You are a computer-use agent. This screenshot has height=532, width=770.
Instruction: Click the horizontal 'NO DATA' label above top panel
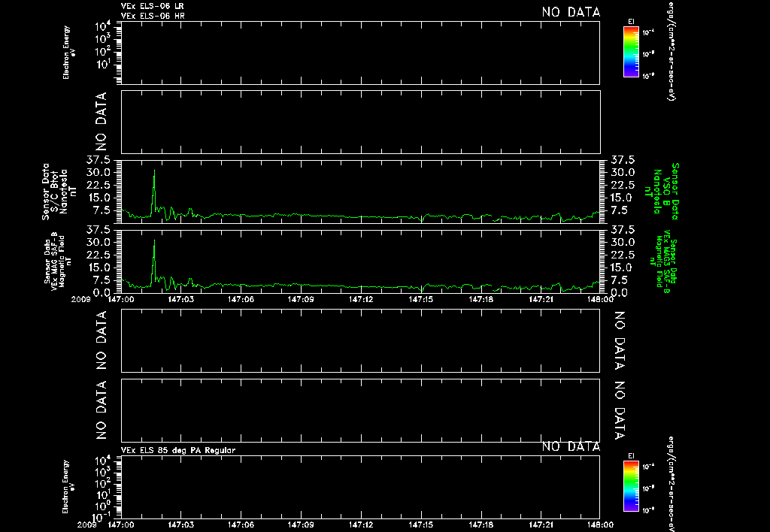click(x=571, y=12)
